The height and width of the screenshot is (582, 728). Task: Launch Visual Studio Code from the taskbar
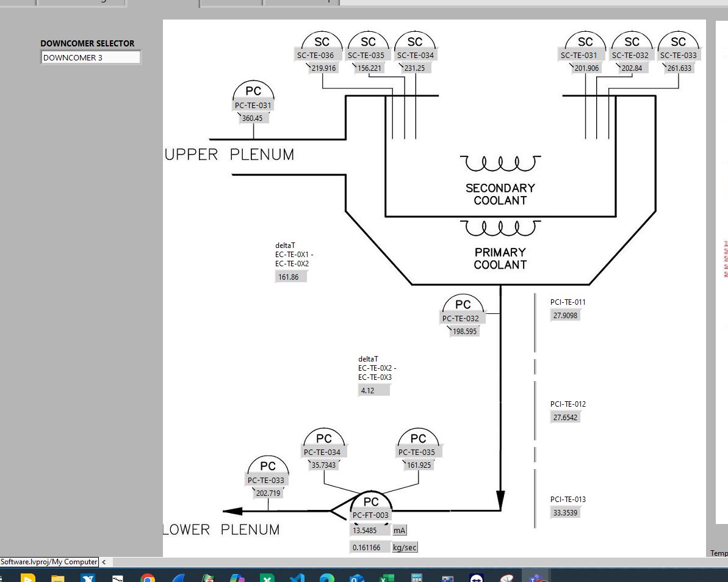[297, 578]
